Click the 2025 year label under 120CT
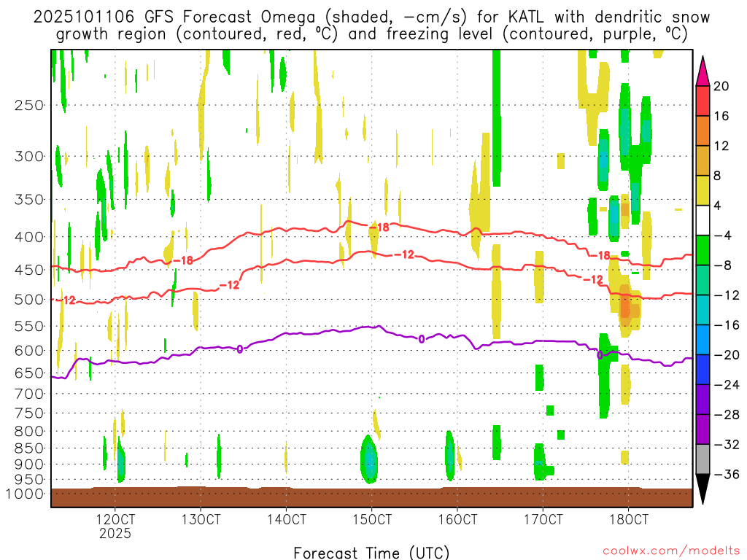Screen dimensions: 747x560 coord(115,533)
